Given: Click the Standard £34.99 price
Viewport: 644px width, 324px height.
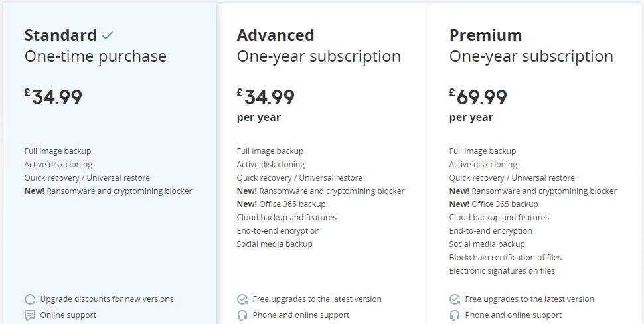Looking at the screenshot, I should (x=53, y=98).
